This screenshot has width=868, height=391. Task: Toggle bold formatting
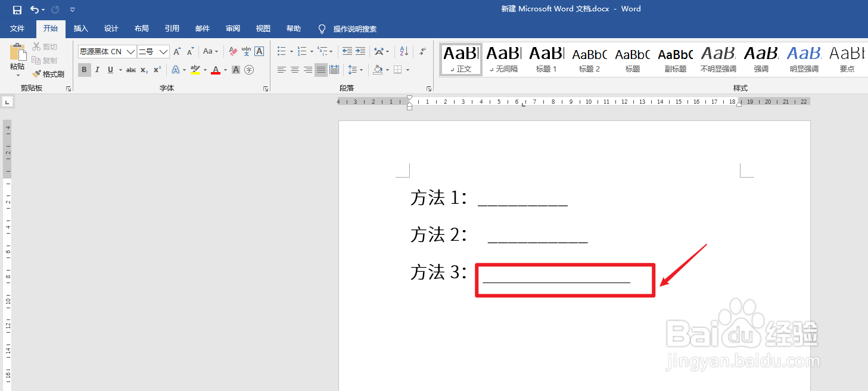(84, 70)
